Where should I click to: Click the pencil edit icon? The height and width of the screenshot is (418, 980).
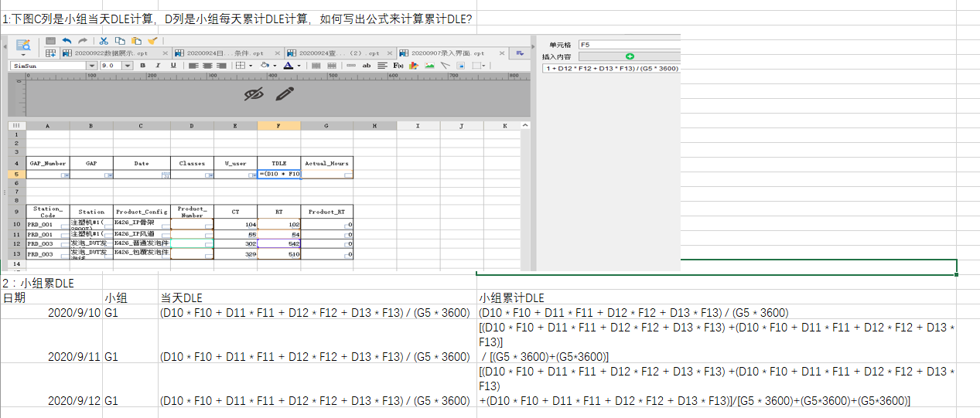pyautogui.click(x=285, y=93)
